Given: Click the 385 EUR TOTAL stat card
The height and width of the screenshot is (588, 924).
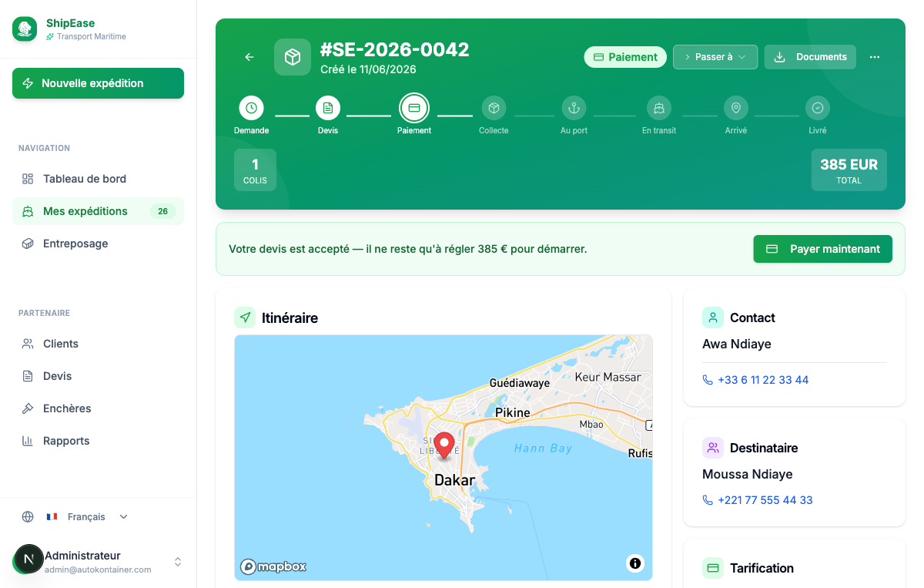Looking at the screenshot, I should pyautogui.click(x=849, y=170).
